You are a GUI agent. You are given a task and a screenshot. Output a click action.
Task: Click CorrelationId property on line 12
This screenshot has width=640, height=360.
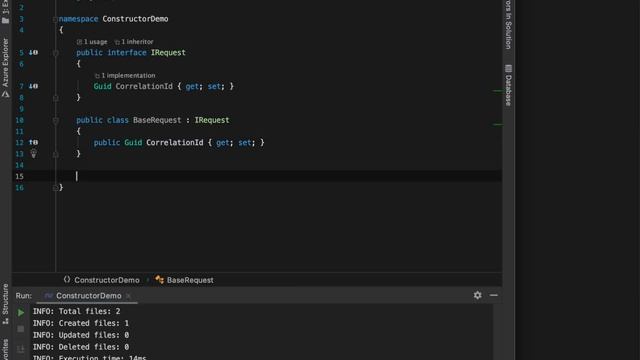[x=175, y=142]
